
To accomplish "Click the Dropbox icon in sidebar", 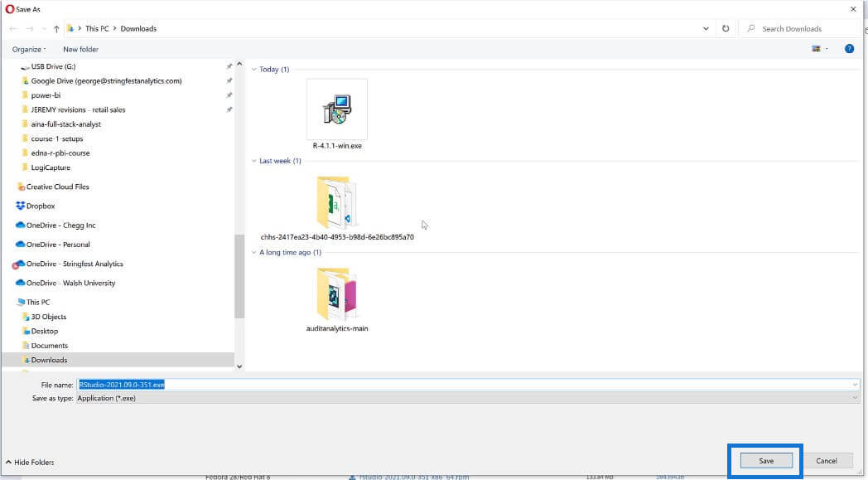I will [x=21, y=206].
